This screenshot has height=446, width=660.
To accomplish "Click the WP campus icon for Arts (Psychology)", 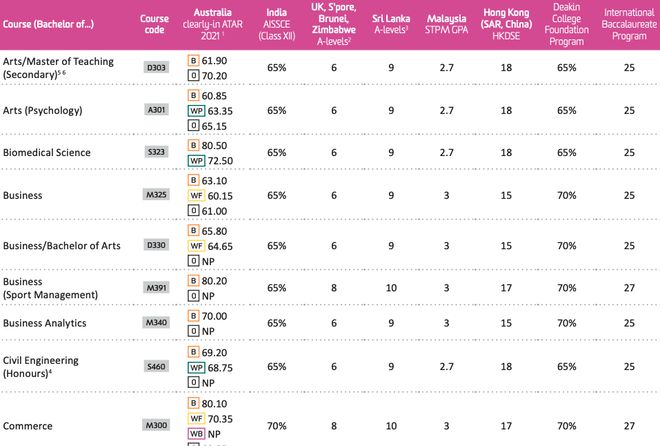I will [x=196, y=111].
